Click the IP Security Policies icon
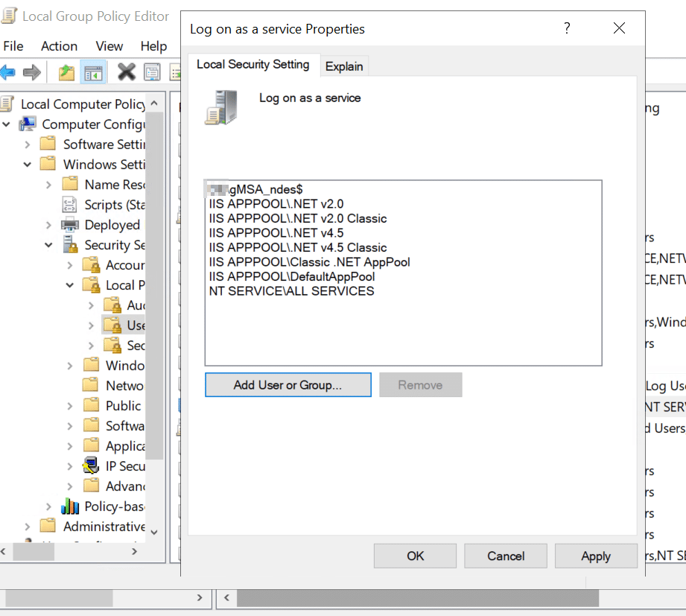The width and height of the screenshot is (686, 616). coord(91,466)
